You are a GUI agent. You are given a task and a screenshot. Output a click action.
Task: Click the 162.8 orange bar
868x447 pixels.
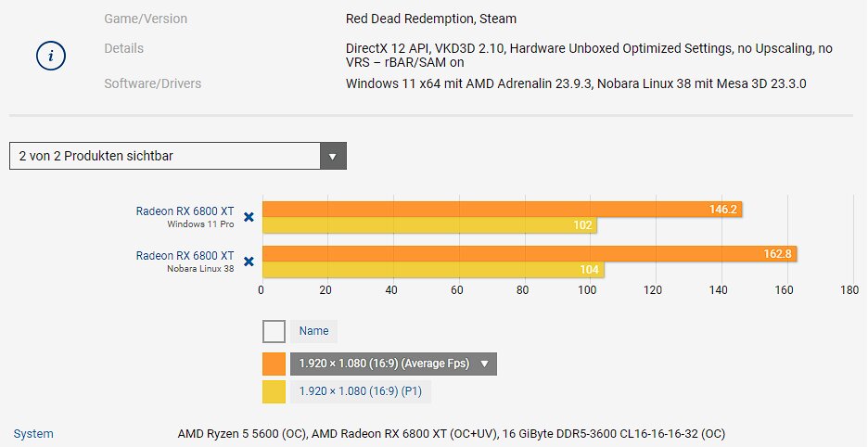tap(530, 254)
